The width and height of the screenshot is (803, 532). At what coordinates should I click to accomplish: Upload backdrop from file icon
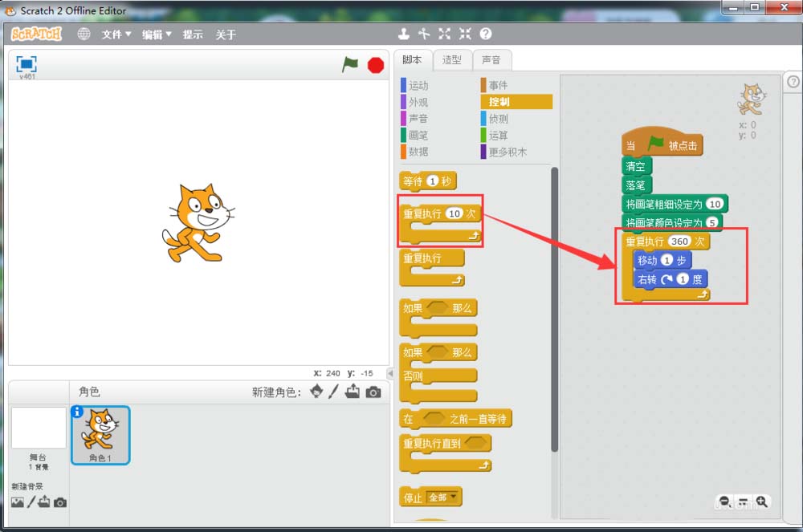tap(44, 502)
